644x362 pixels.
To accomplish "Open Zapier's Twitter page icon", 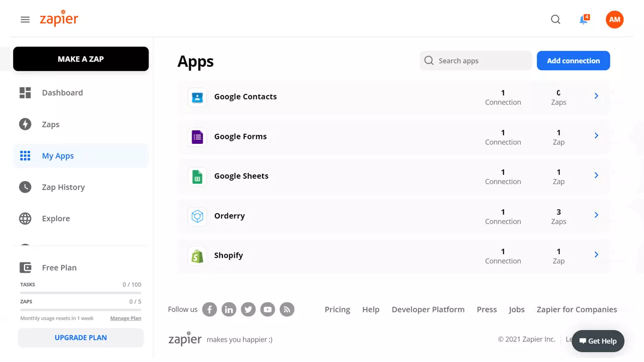I will tap(248, 309).
